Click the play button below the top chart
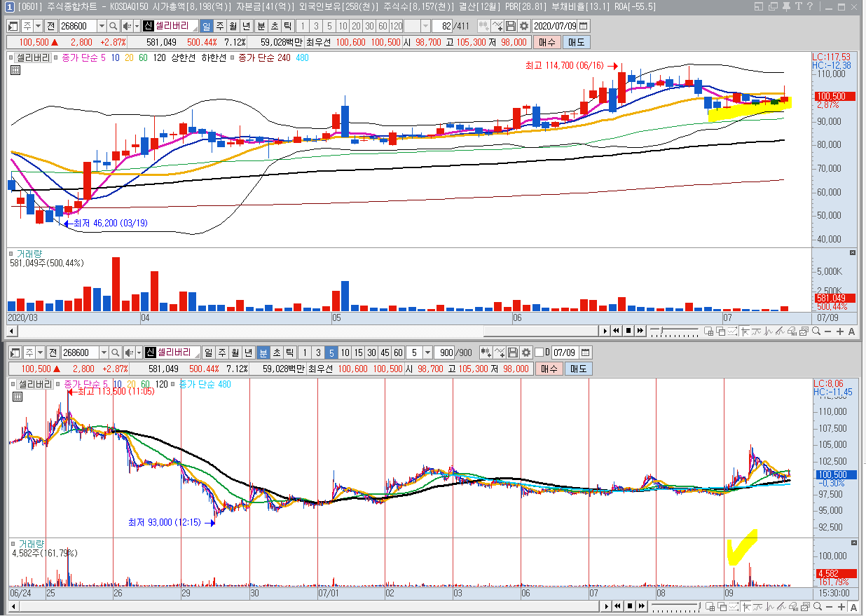The width and height of the screenshot is (866, 616). pyautogui.click(x=605, y=331)
